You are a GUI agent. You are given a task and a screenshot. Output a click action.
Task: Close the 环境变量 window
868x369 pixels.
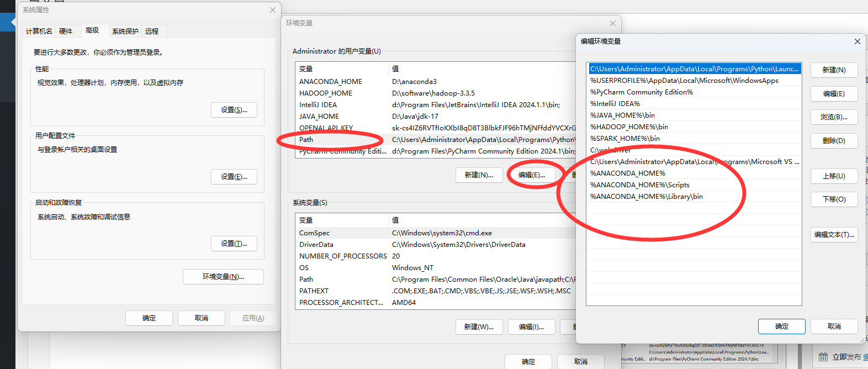coord(613,23)
